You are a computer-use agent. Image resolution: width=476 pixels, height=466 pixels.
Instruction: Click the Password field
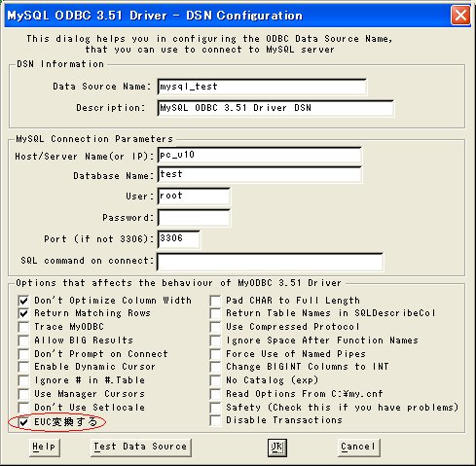tap(194, 218)
